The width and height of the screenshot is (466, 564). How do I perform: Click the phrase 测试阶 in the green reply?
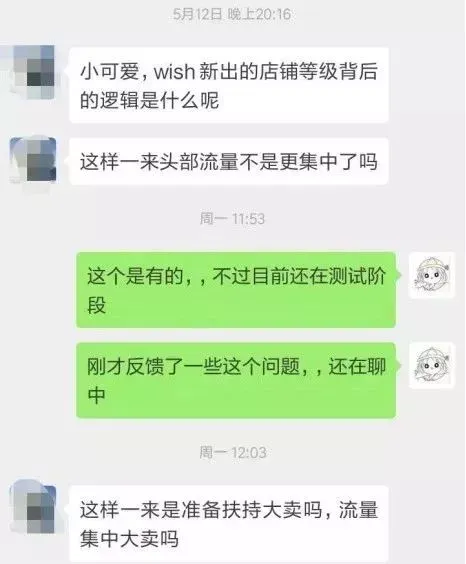coord(357,276)
